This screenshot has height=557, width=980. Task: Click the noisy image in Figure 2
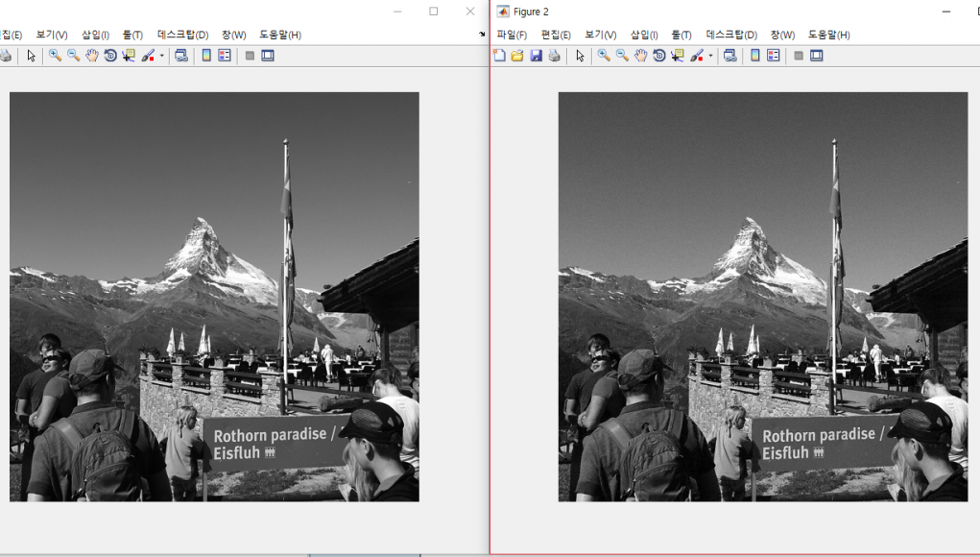763,297
